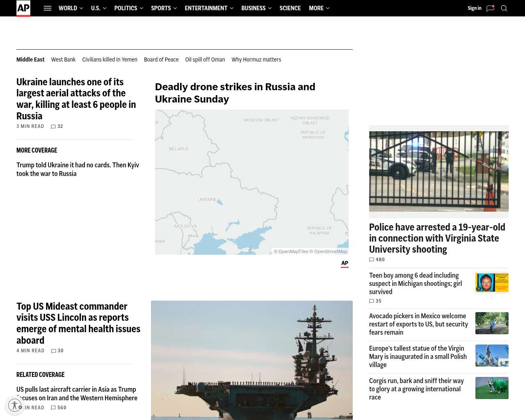This screenshot has width=525, height=420.
Task: Open the hamburger menu icon
Action: click(x=48, y=8)
